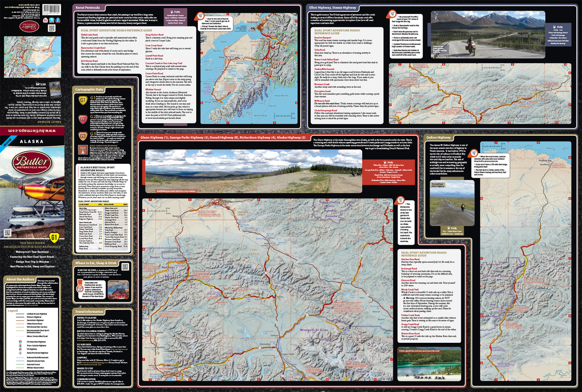Click the yellow G1 badge on the front cover
This screenshot has width=582, height=392.
(x=54, y=237)
